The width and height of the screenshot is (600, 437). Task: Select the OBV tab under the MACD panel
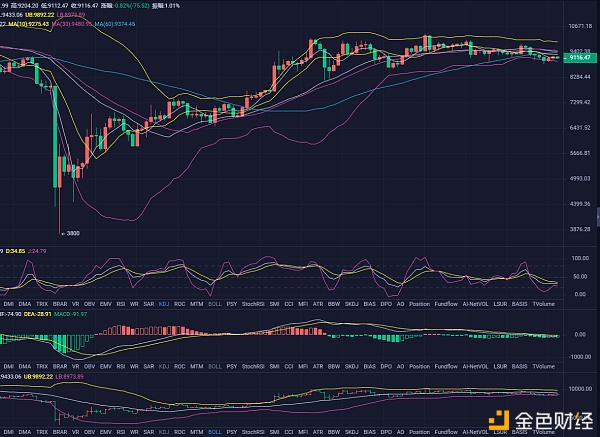(89, 366)
